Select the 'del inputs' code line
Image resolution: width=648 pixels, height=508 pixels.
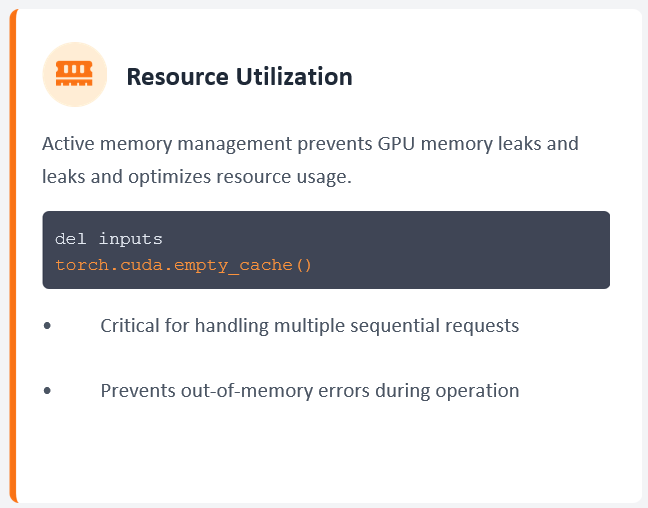click(x=108, y=239)
